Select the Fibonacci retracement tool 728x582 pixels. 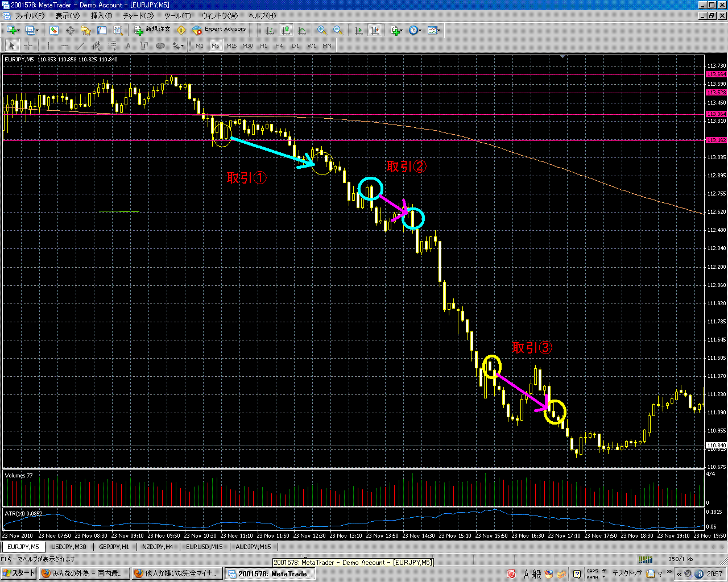(113, 45)
